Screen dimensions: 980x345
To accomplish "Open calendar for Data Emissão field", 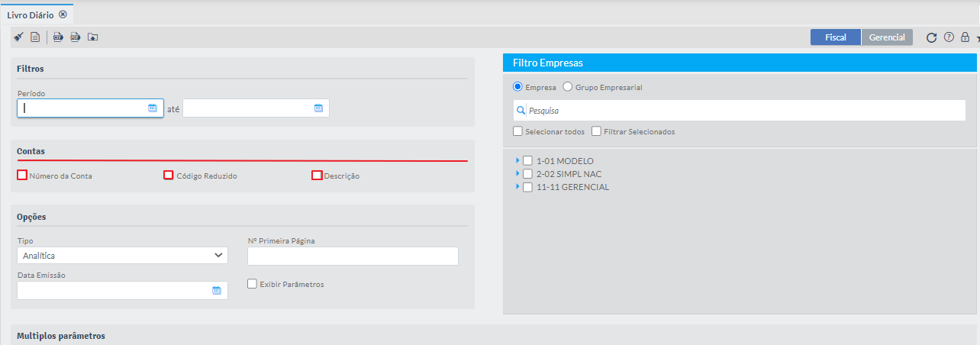I will (x=216, y=291).
